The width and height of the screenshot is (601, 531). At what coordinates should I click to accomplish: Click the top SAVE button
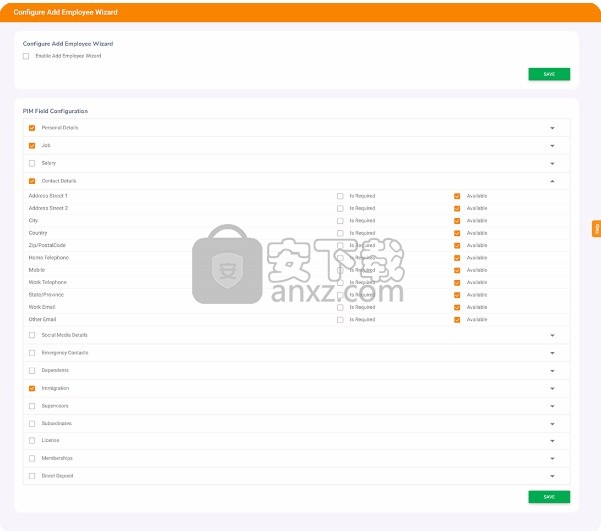(x=549, y=74)
